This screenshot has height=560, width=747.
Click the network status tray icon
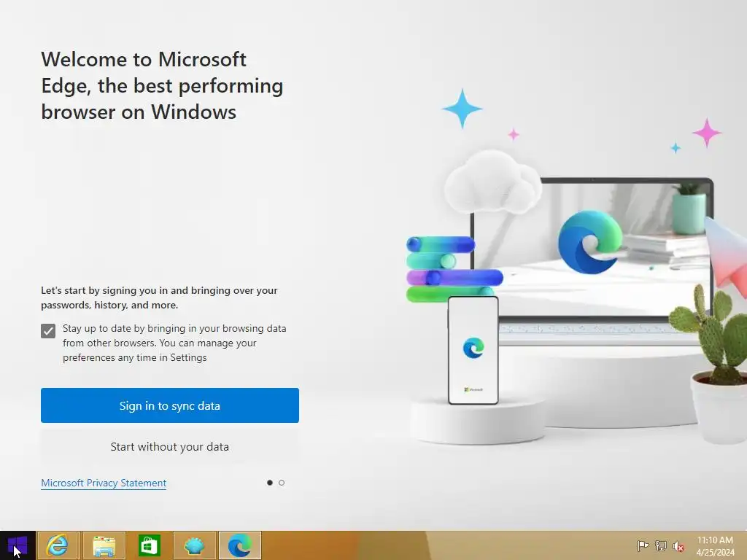pos(661,545)
